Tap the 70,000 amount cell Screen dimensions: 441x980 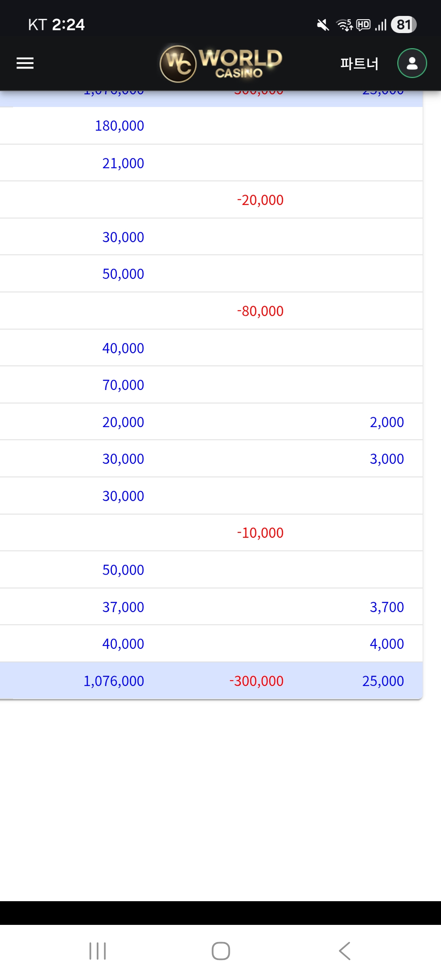(x=123, y=385)
